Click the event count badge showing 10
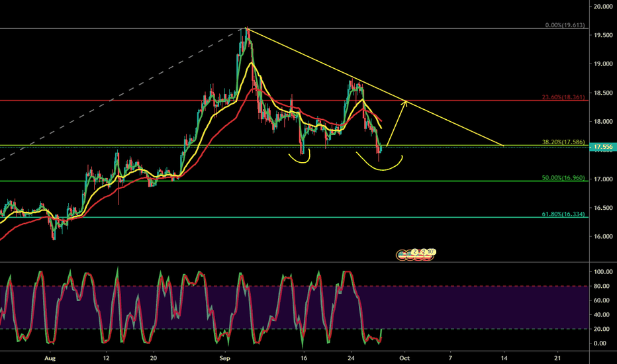The image size is (617, 364). click(x=431, y=251)
